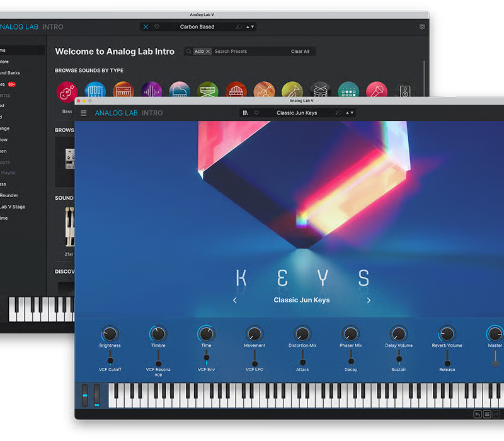This screenshot has width=504, height=441.
Task: Open hamburger menu in front Analog Lab window
Action: point(84,113)
